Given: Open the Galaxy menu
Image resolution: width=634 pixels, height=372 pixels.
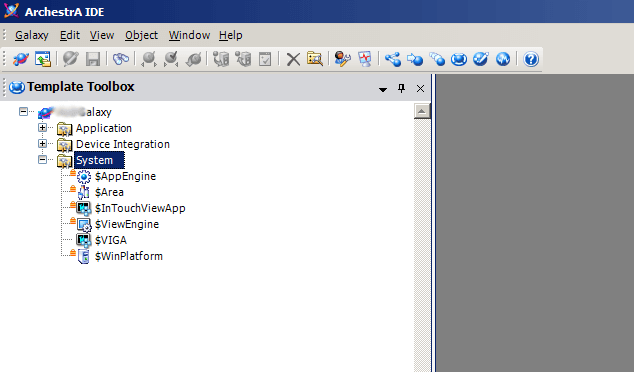Looking at the screenshot, I should pos(32,36).
